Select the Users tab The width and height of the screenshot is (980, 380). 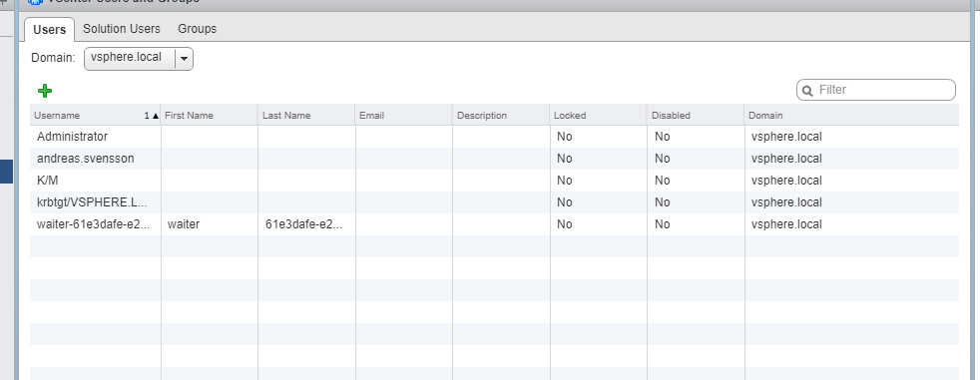point(49,29)
